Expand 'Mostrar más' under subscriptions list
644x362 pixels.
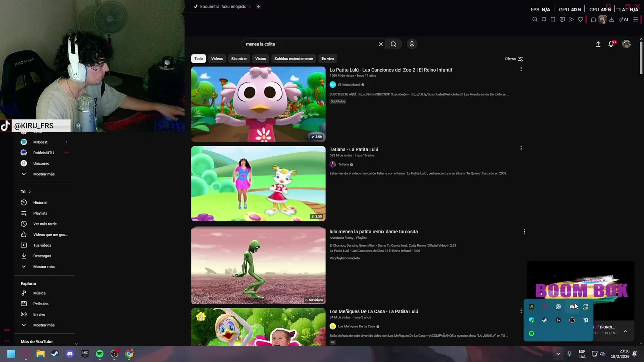[44, 174]
